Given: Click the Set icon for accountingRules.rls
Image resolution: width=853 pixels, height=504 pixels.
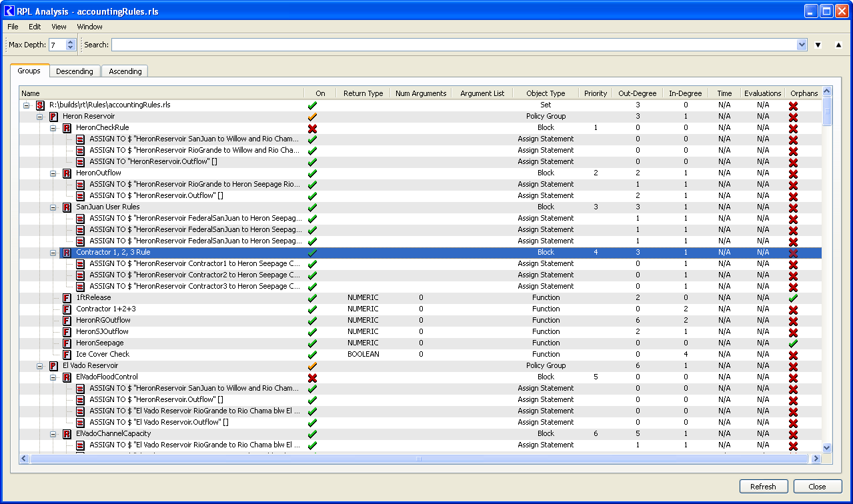Looking at the screenshot, I should [40, 105].
